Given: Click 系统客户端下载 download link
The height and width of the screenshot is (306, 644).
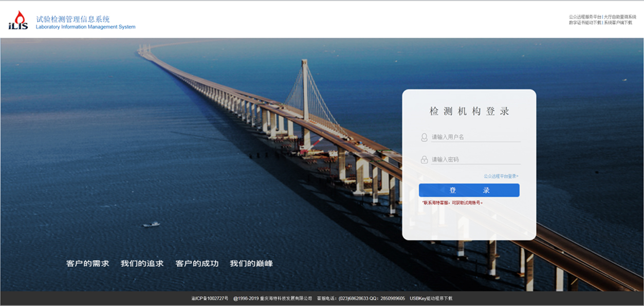Looking at the screenshot, I should [618, 23].
